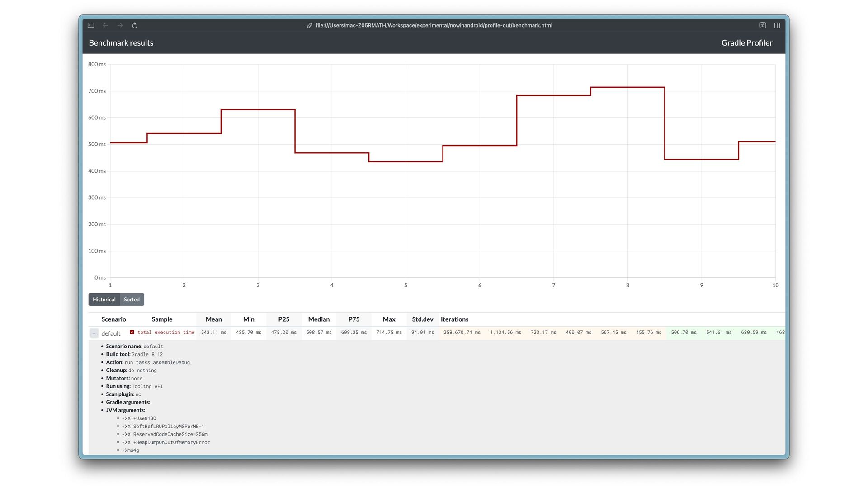Click the split view icon
Screen dimensions: 868x488
pyautogui.click(x=777, y=25)
